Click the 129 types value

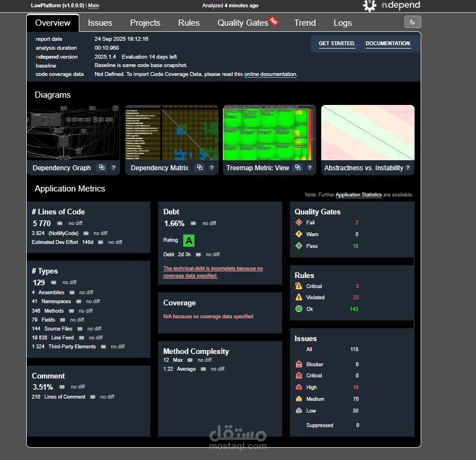tap(39, 282)
